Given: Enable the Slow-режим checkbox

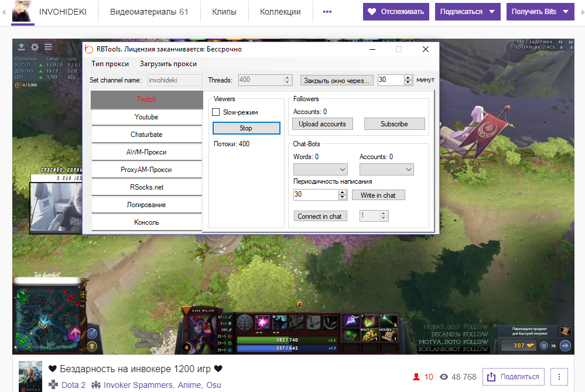Looking at the screenshot, I should (x=215, y=112).
